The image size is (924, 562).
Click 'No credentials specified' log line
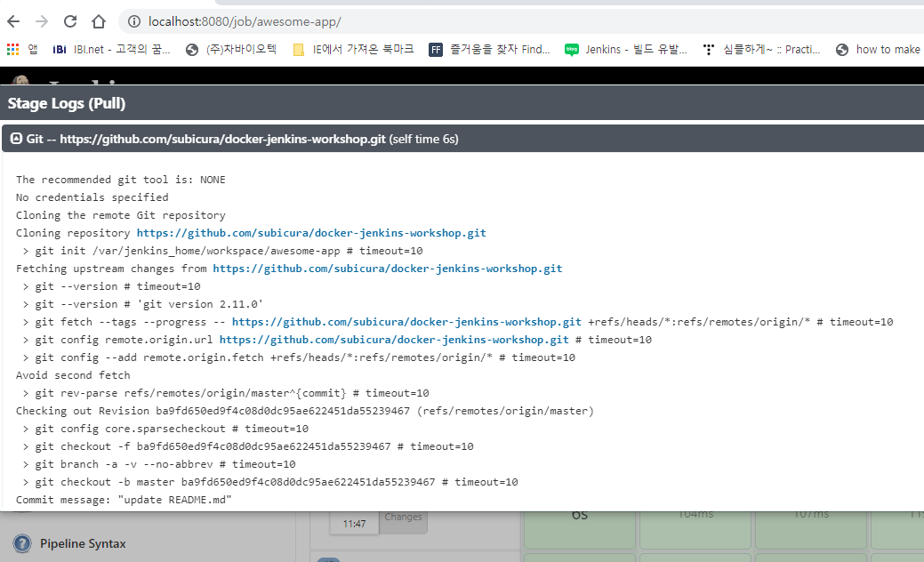pyautogui.click(x=92, y=197)
